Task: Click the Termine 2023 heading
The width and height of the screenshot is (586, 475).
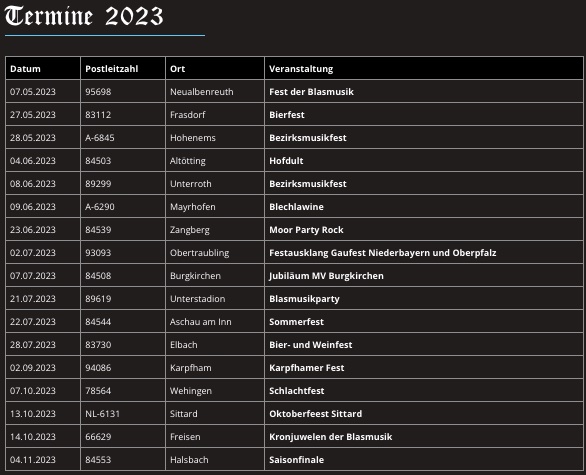Action: pyautogui.click(x=84, y=17)
